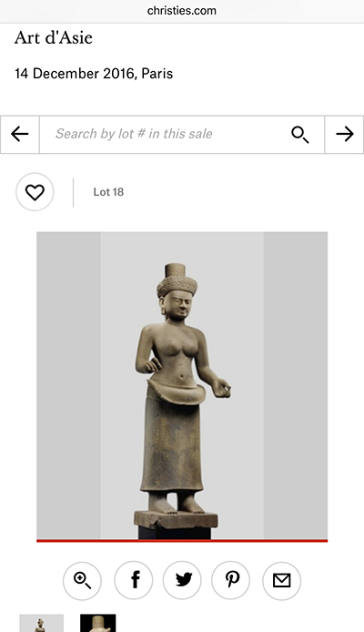Share the lot on Twitter
Image resolution: width=364 pixels, height=632 pixels.
pyautogui.click(x=182, y=581)
